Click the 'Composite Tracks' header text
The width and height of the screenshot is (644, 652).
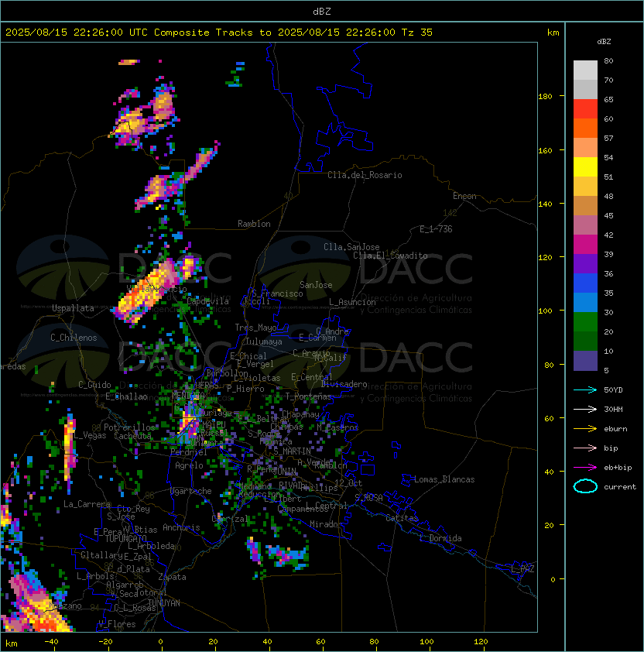204,33
